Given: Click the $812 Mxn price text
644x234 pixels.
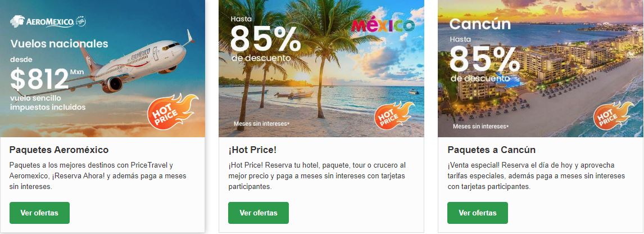Looking at the screenshot, I should coord(47,79).
